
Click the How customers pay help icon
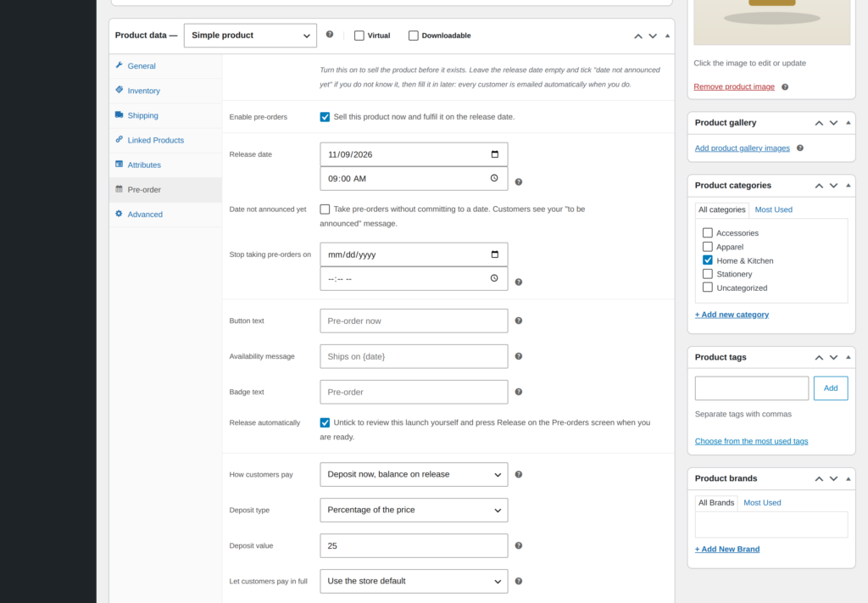(519, 475)
